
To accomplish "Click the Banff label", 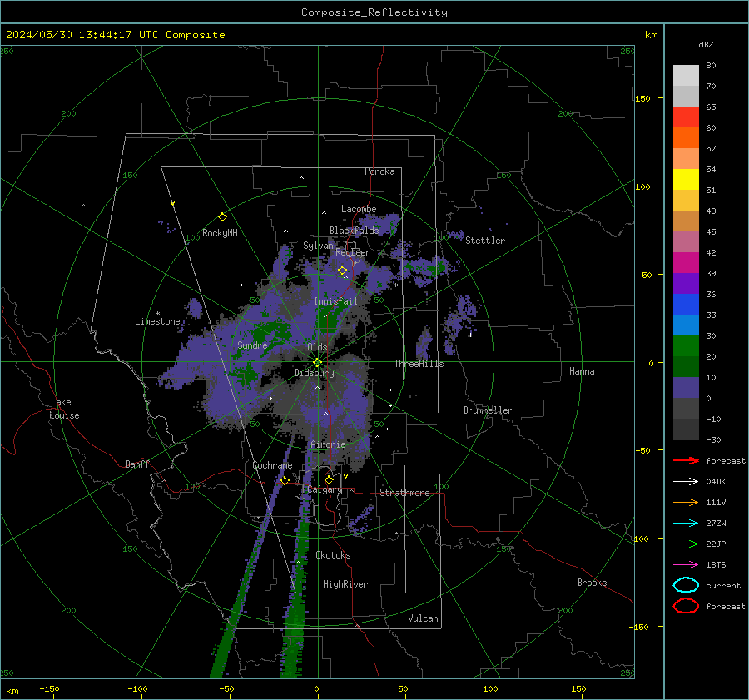I will pyautogui.click(x=137, y=464).
